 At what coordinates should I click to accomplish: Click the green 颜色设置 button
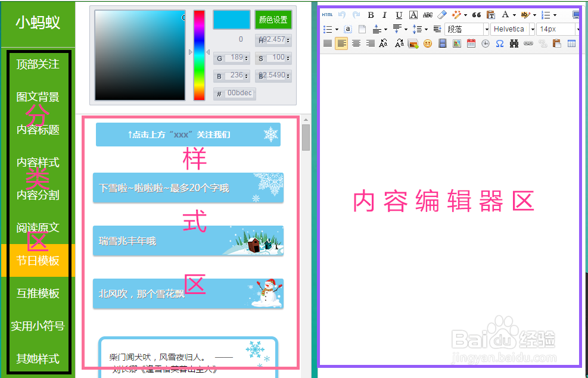coord(273,19)
